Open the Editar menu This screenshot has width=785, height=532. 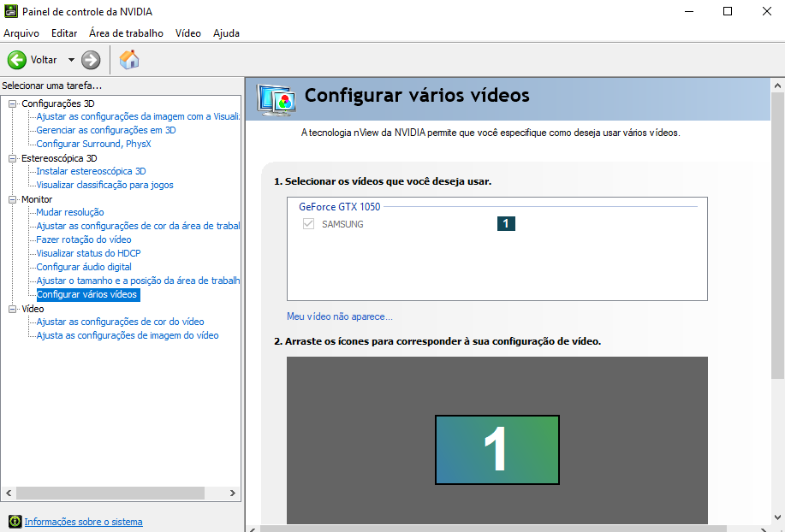(x=64, y=33)
